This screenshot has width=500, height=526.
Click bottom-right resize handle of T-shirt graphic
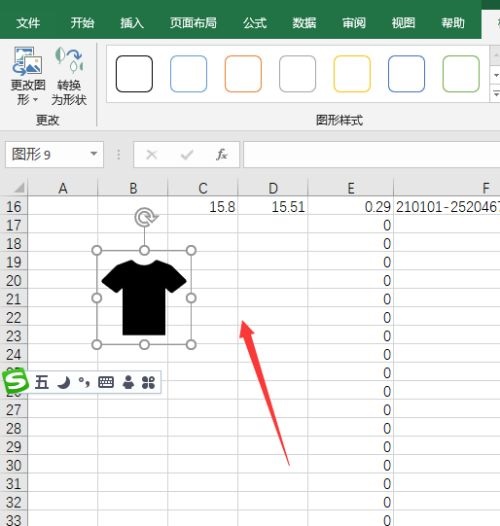(x=191, y=345)
